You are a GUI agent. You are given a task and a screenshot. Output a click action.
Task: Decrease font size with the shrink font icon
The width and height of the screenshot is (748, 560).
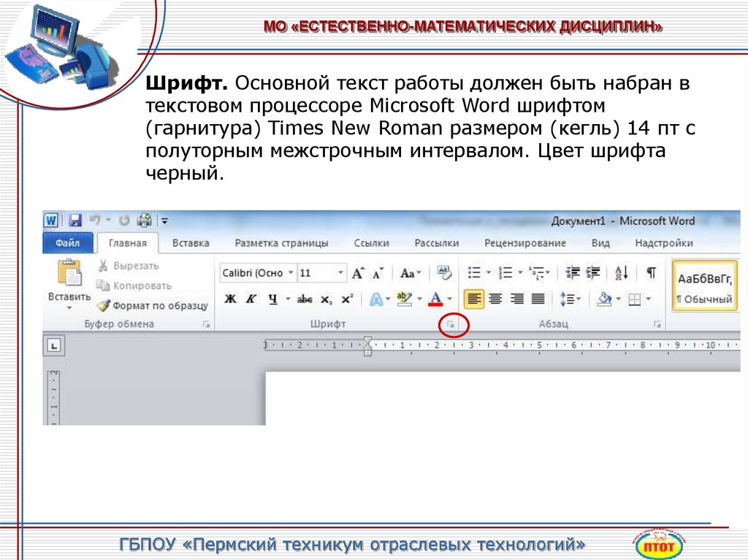tap(378, 273)
